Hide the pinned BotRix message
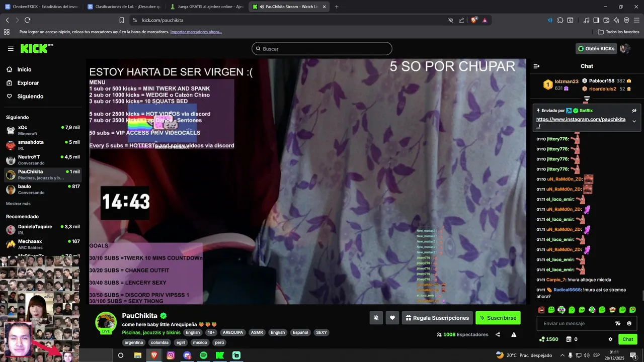 tap(634, 110)
